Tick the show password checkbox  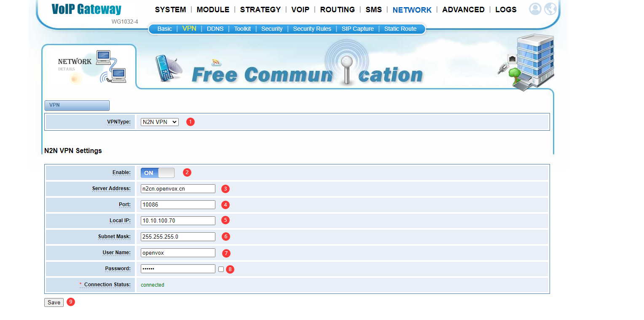point(221,269)
